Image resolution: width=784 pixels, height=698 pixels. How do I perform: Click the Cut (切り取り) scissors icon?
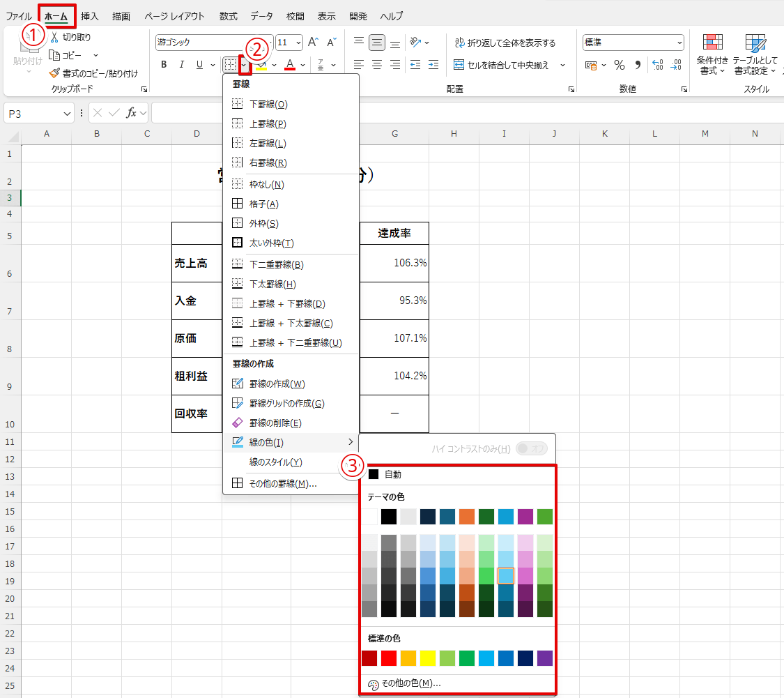54,38
